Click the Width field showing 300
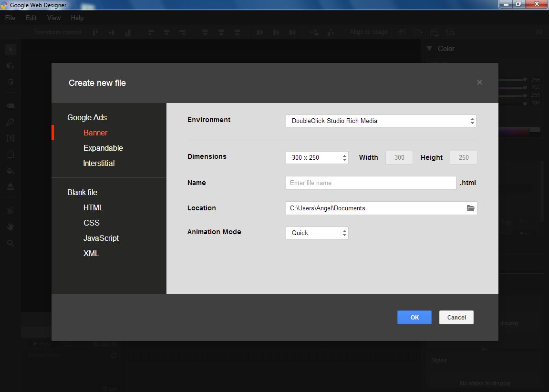This screenshot has width=549, height=392. 399,157
